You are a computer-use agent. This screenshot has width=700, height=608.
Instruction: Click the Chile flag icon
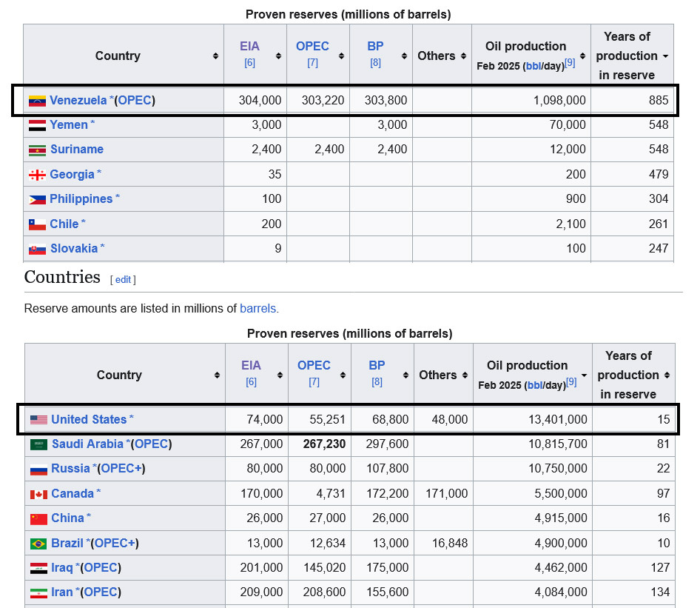(37, 224)
